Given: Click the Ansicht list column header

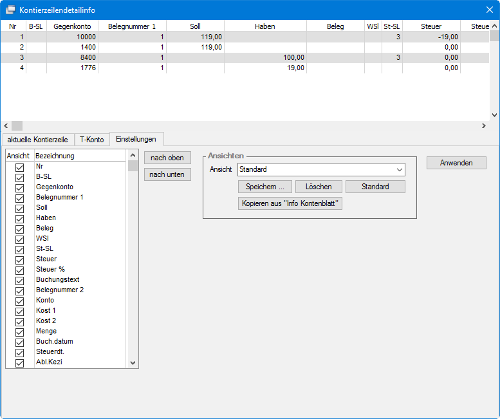Looking at the screenshot, I should click(19, 156).
